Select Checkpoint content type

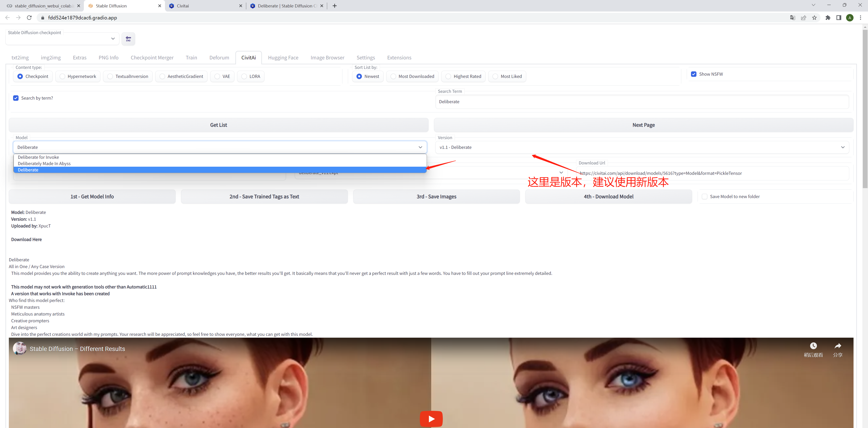(x=33, y=76)
